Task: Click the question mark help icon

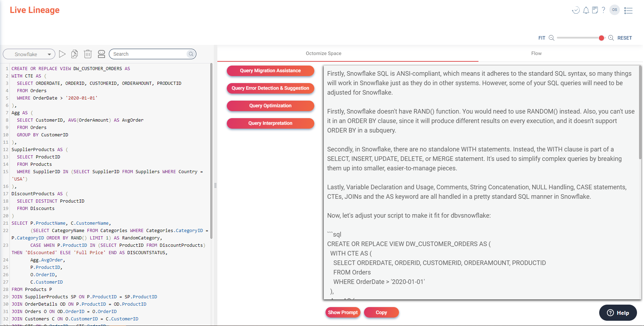Action: pyautogui.click(x=603, y=10)
